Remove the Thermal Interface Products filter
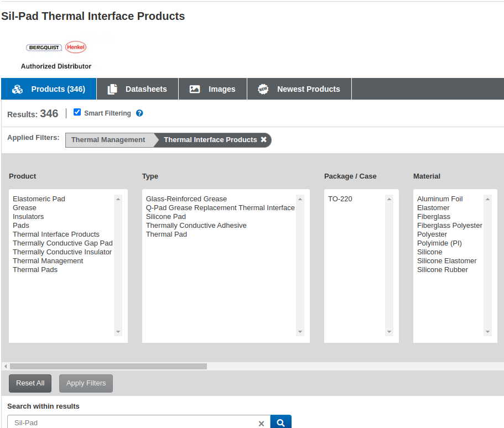The image size is (504, 428). [263, 139]
